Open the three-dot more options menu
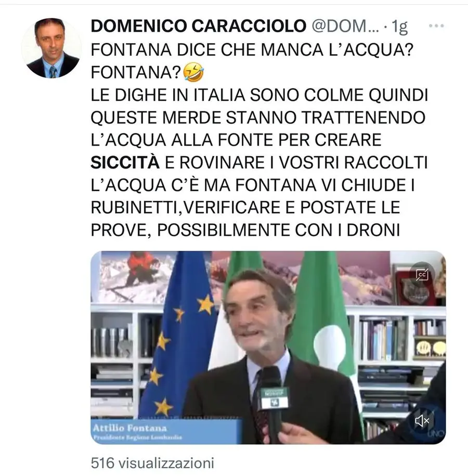 [x=436, y=26]
